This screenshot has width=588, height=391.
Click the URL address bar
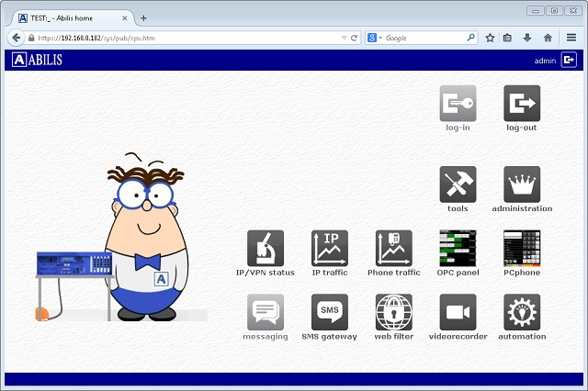[184, 38]
